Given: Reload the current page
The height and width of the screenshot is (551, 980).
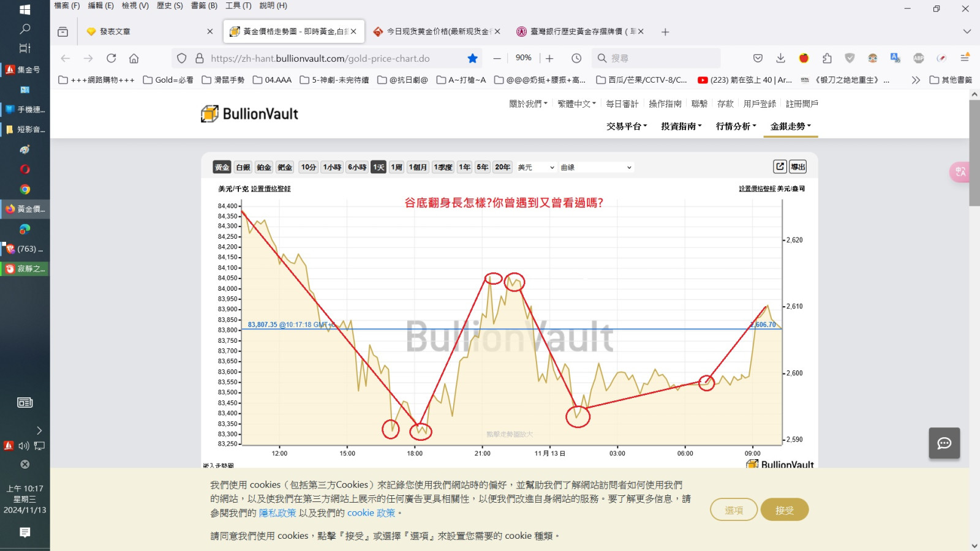Looking at the screenshot, I should tap(111, 58).
